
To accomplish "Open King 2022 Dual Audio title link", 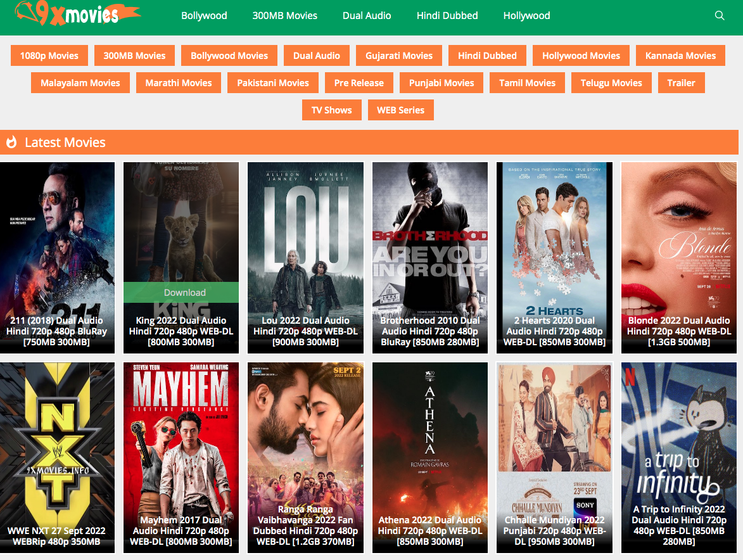I will pyautogui.click(x=181, y=331).
